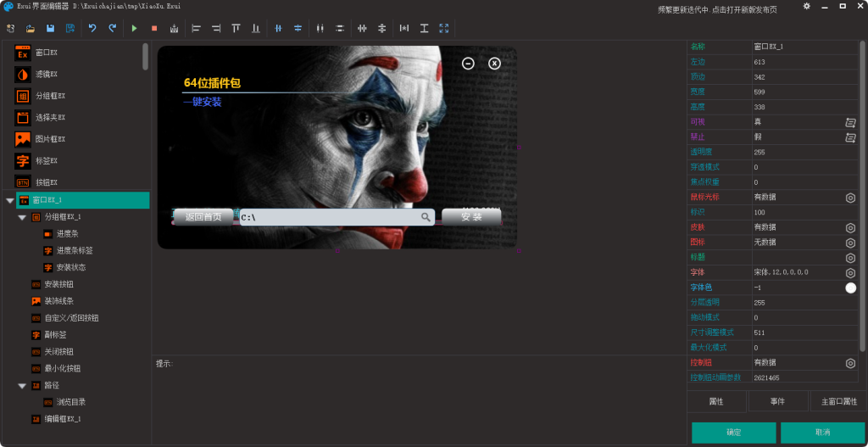The width and height of the screenshot is (868, 447).
Task: Switch to the 属性 tab
Action: 716,401
